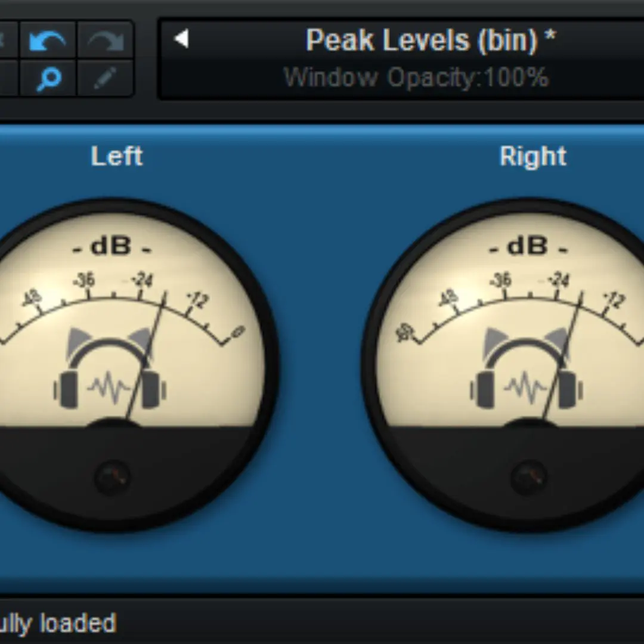Click the Window Opacity:100% text

click(416, 77)
